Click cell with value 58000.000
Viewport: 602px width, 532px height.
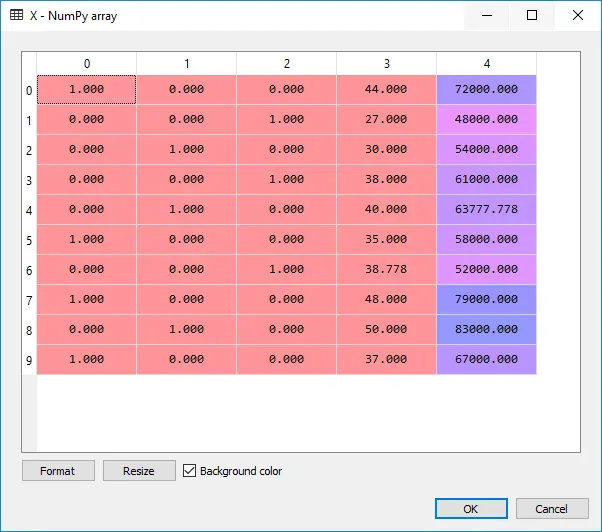[x=486, y=239]
